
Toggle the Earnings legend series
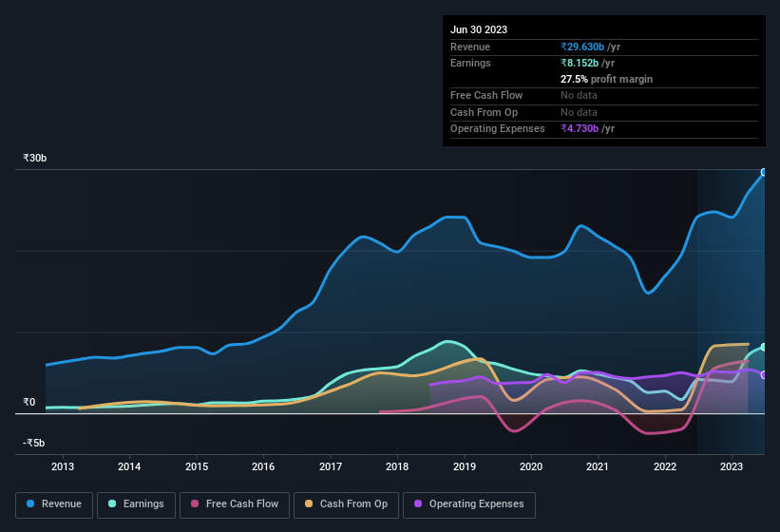(x=136, y=504)
